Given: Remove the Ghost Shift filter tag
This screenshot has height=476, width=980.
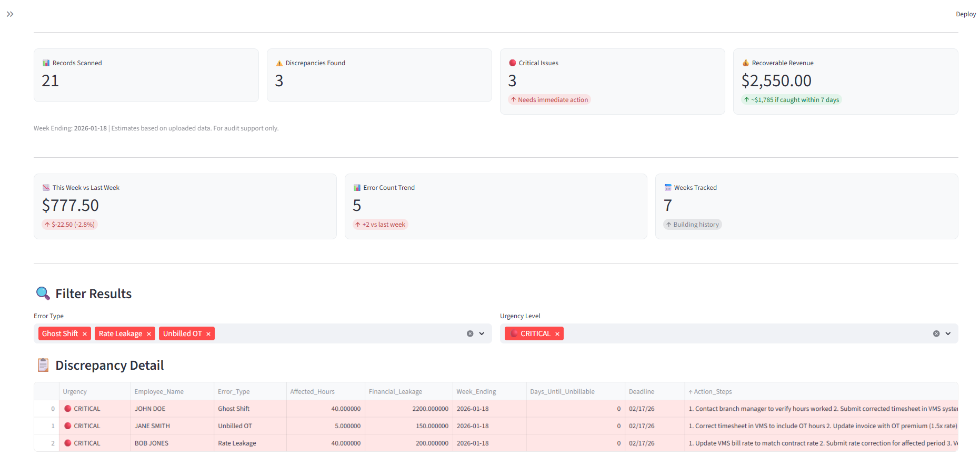Looking at the screenshot, I should pos(84,334).
